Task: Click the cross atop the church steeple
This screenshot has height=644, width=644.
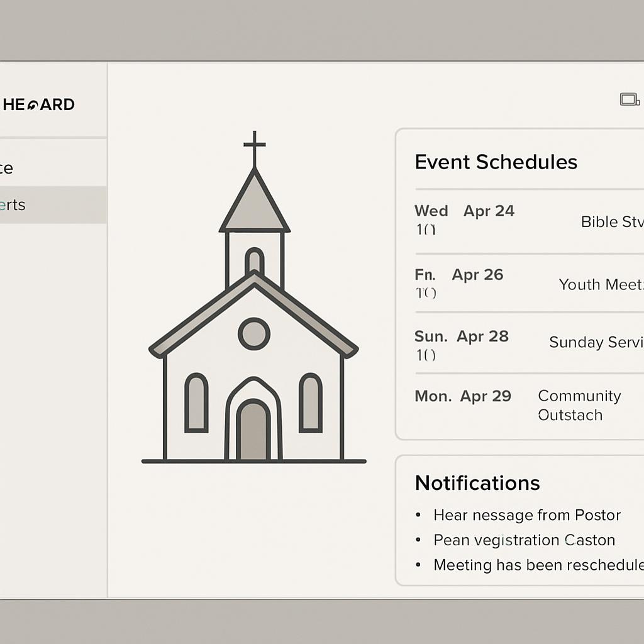Action: pos(254,146)
